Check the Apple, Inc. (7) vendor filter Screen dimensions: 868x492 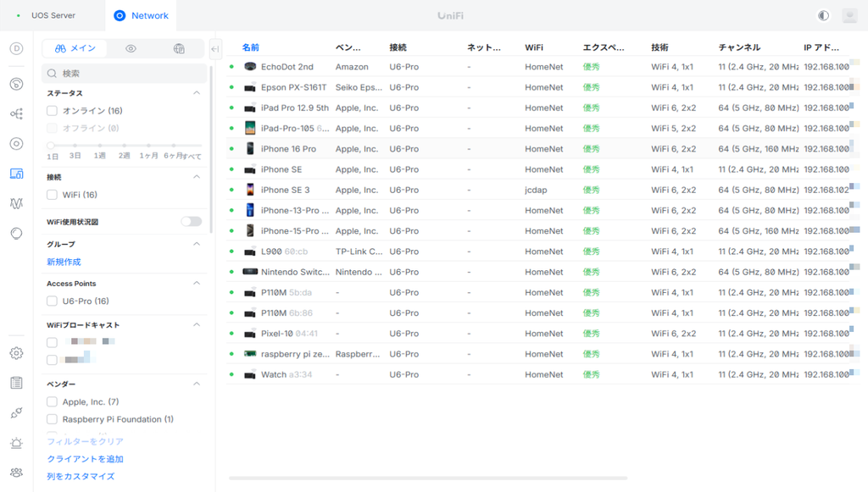52,402
